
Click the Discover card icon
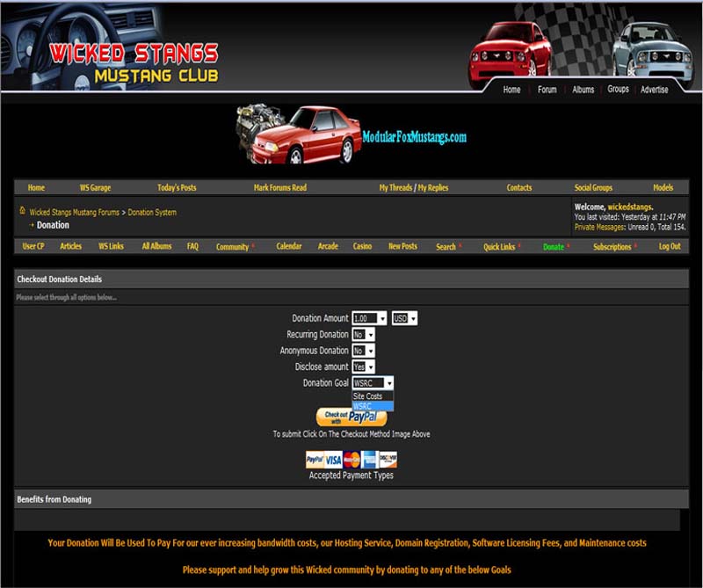click(x=388, y=460)
